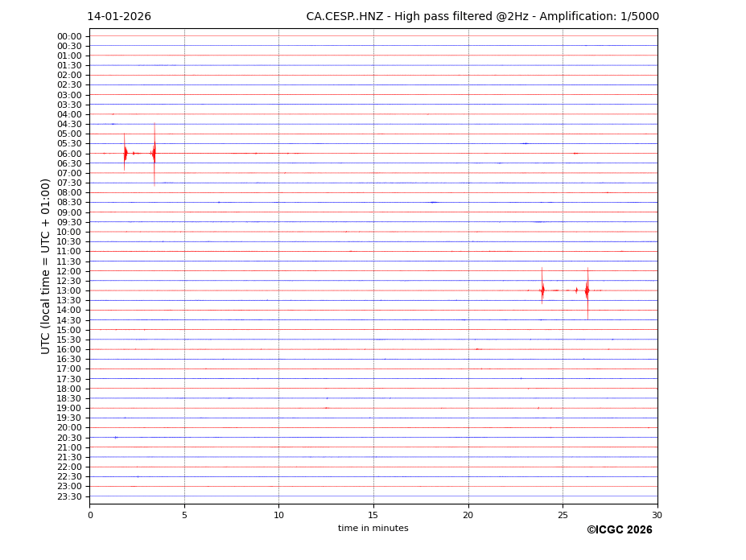Click the tall seismic spike near minute 3.5 on the 06:00 trace
Image resolution: width=746 pixels, height=560 pixels.
click(155, 153)
